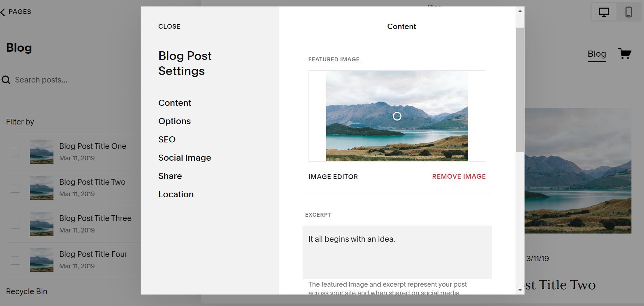Switch to mobile preview icon
Image resolution: width=644 pixels, height=306 pixels.
tap(629, 12)
